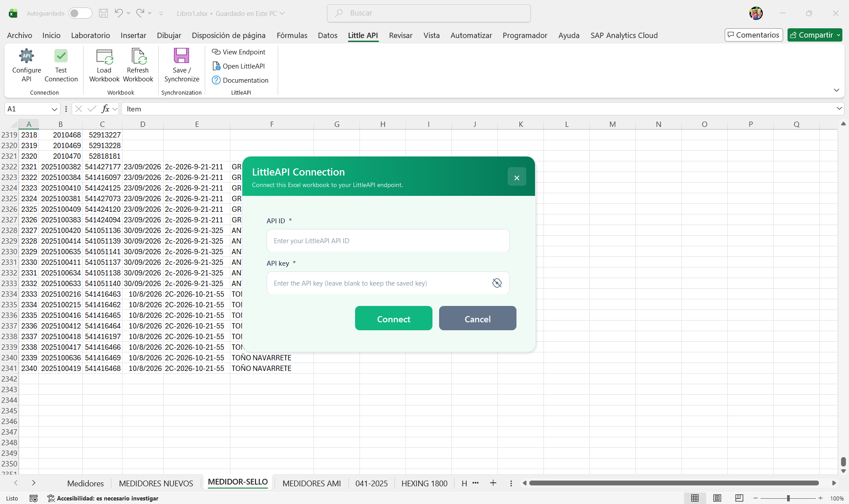Click the Cancel button in dialog
The height and width of the screenshot is (504, 849).
point(478,318)
